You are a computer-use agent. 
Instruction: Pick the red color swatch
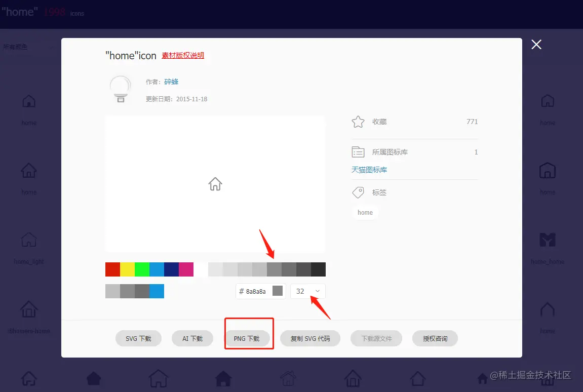tap(112, 269)
